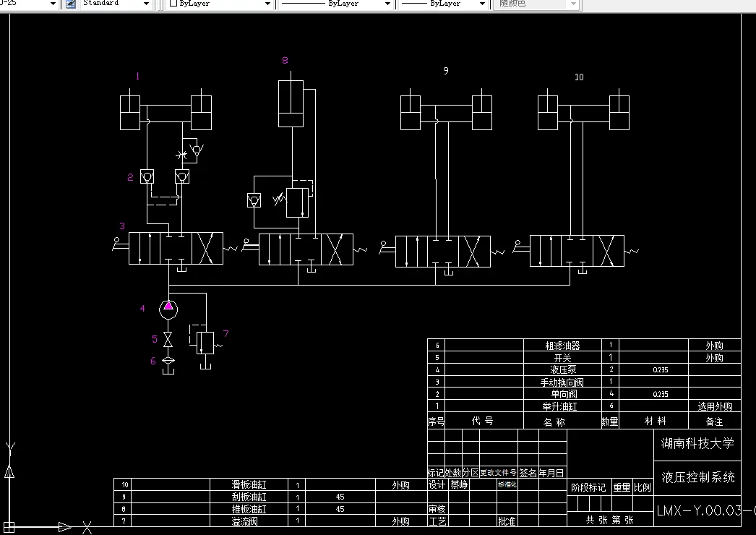The image size is (756, 535).
Task: Select 外购 in the 滑板油缸 row
Action: point(400,485)
